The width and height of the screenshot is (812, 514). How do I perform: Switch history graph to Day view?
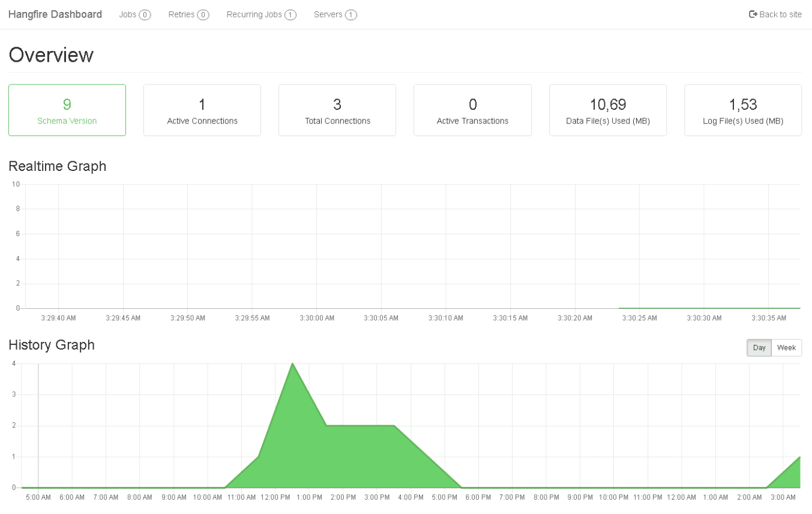coord(759,348)
